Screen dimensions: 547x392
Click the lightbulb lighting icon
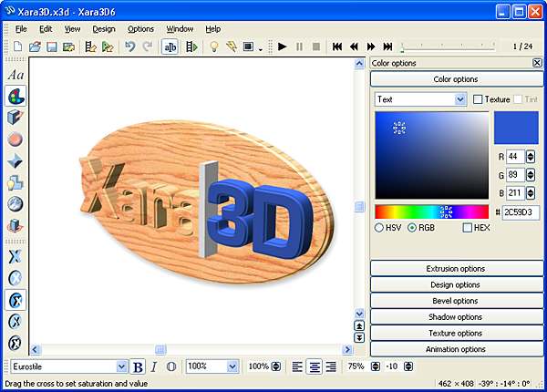pos(214,46)
